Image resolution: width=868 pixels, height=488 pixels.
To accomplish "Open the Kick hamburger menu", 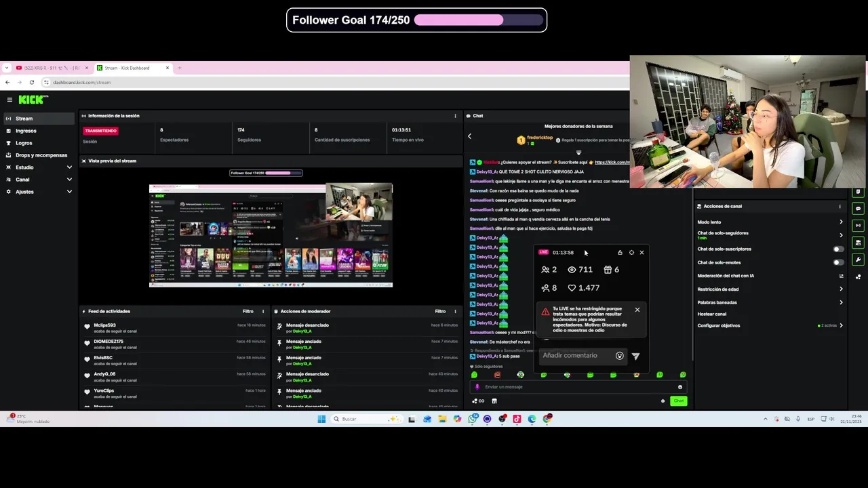I will (x=9, y=100).
